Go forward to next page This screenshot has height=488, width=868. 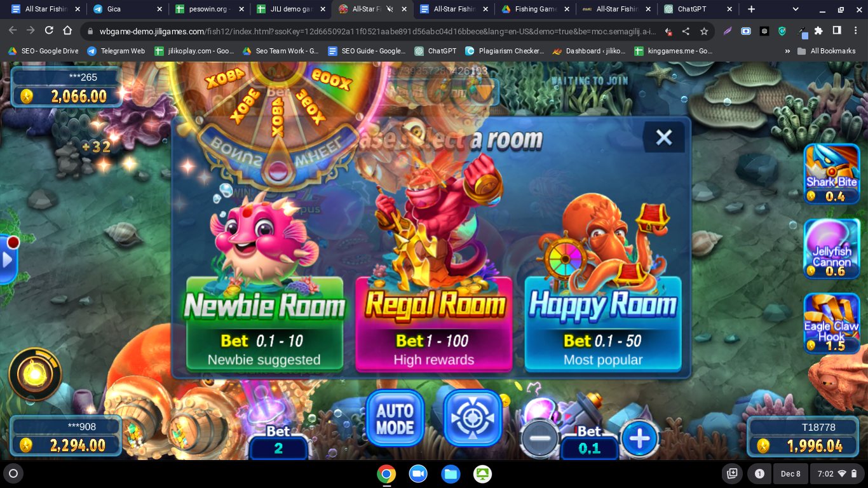pos(31,31)
